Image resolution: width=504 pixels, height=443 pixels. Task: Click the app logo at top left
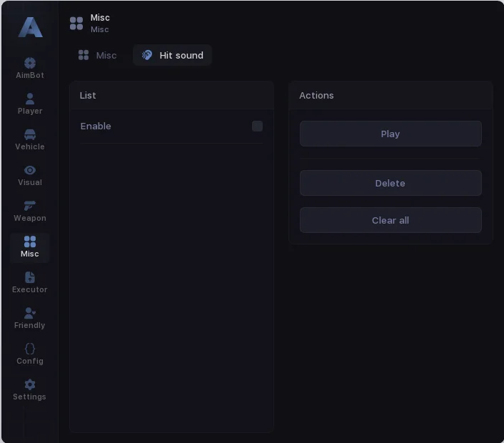30,28
